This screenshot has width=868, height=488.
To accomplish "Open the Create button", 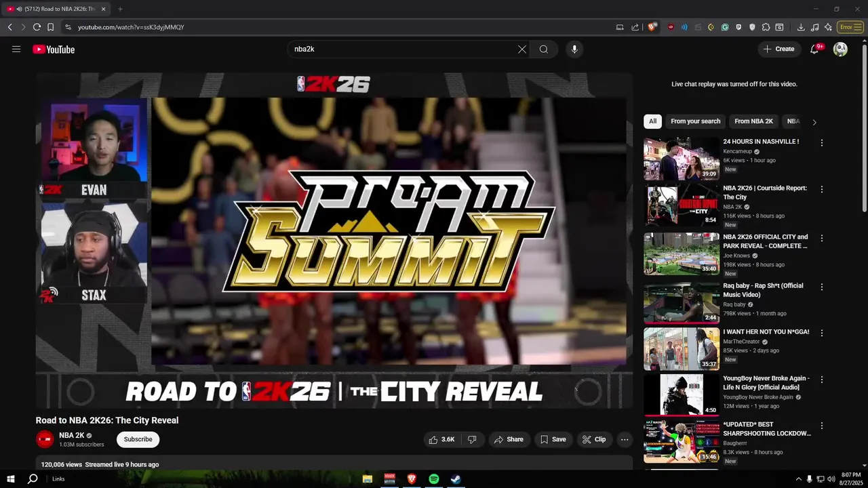I will (x=778, y=49).
